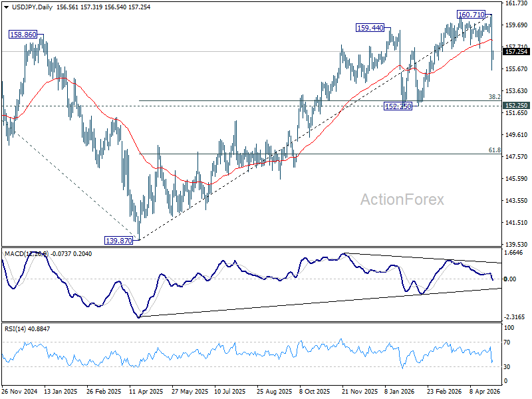Screen dimensions: 532x399
Task: Select the 11 Apr 2025 date marker
Action: 146,391
